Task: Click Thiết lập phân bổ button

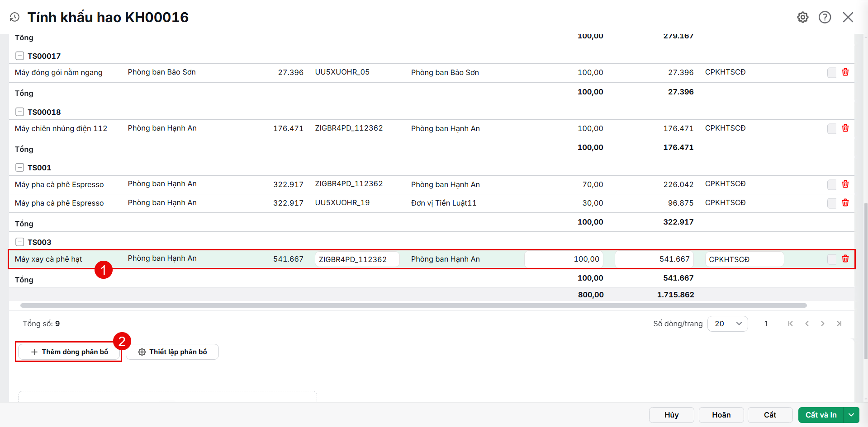Action: 172,352
